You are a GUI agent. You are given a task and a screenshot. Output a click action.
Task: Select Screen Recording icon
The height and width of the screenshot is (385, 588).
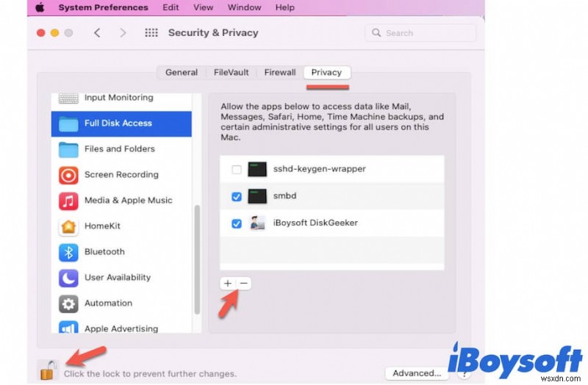point(68,175)
